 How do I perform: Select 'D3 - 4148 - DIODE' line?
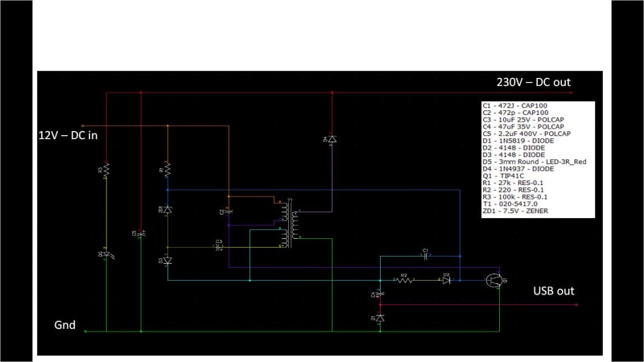514,154
